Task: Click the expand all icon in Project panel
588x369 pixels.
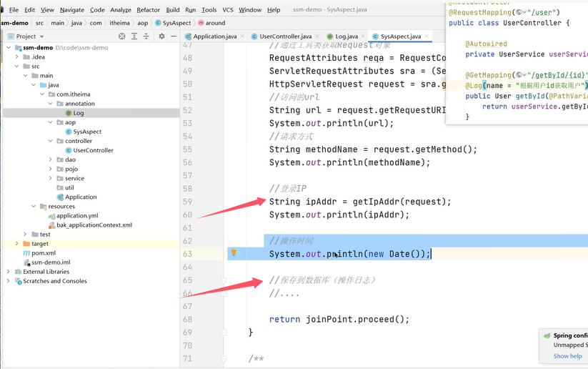Action: click(134, 36)
